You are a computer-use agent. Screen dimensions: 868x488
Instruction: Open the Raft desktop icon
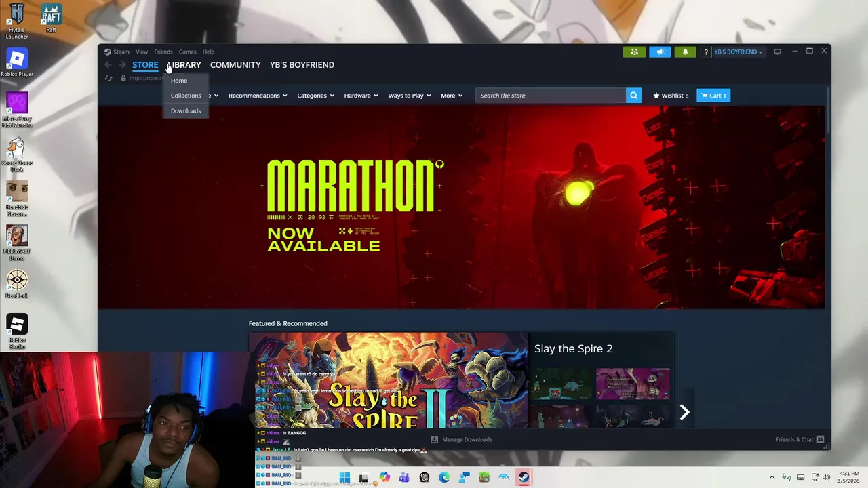coord(52,18)
